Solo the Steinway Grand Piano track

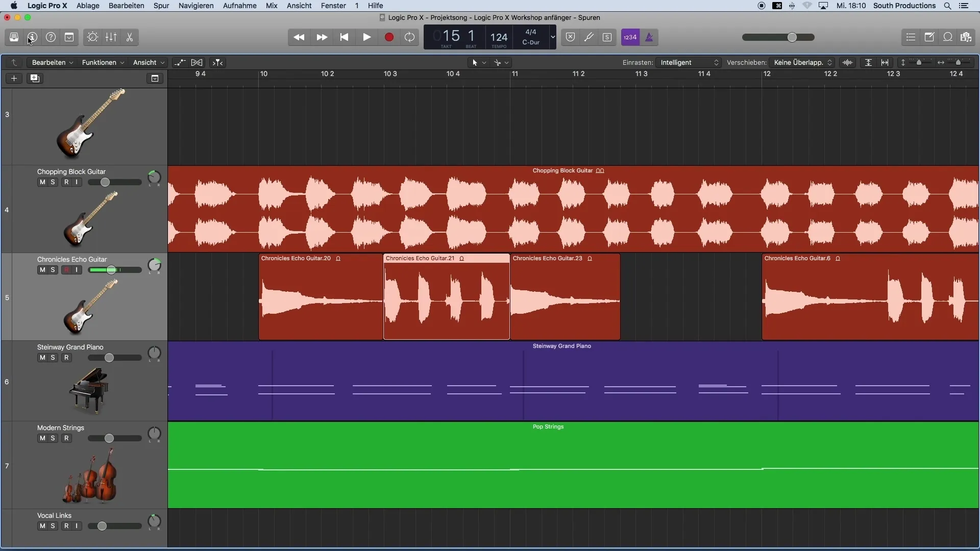[53, 357]
